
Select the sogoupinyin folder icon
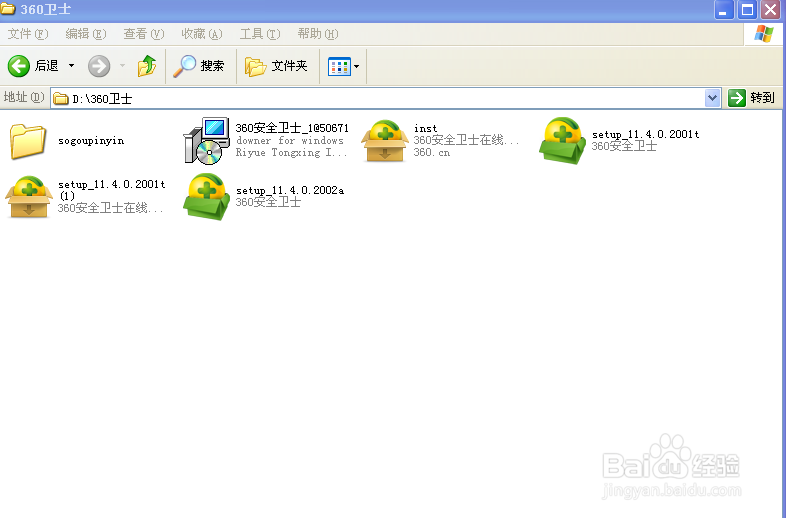click(x=28, y=141)
